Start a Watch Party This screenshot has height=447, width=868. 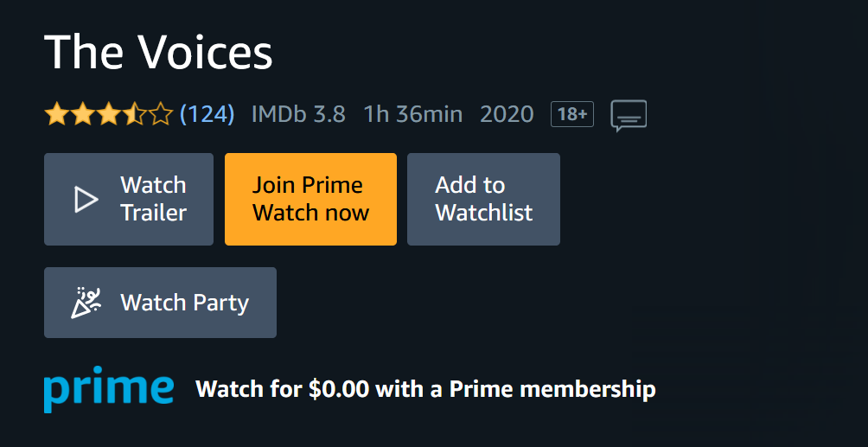click(160, 303)
